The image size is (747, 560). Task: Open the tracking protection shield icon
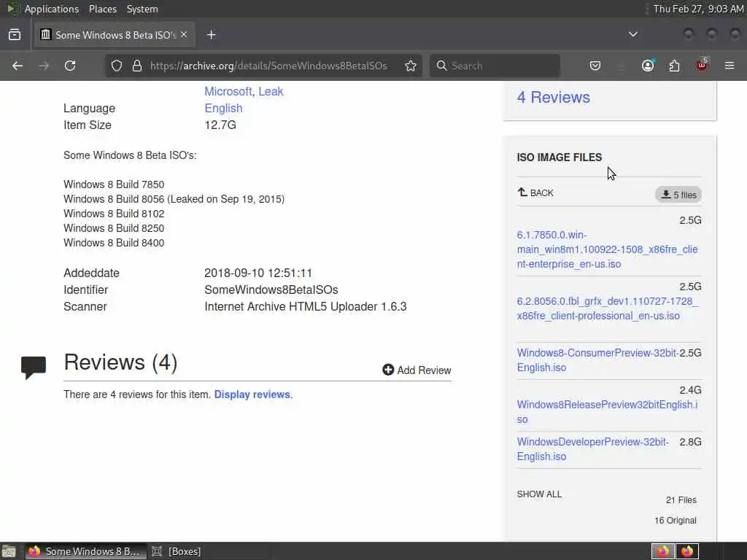pos(117,66)
